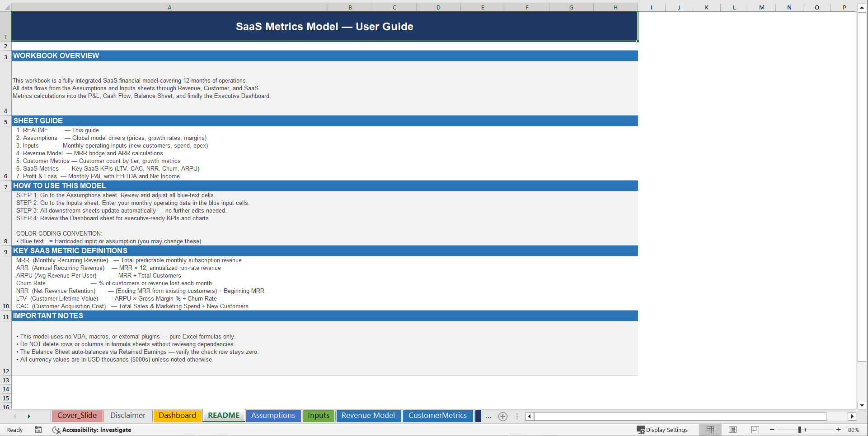Viewport: 868px width, 436px height.
Task: Select the Normal view icon
Action: (710, 430)
